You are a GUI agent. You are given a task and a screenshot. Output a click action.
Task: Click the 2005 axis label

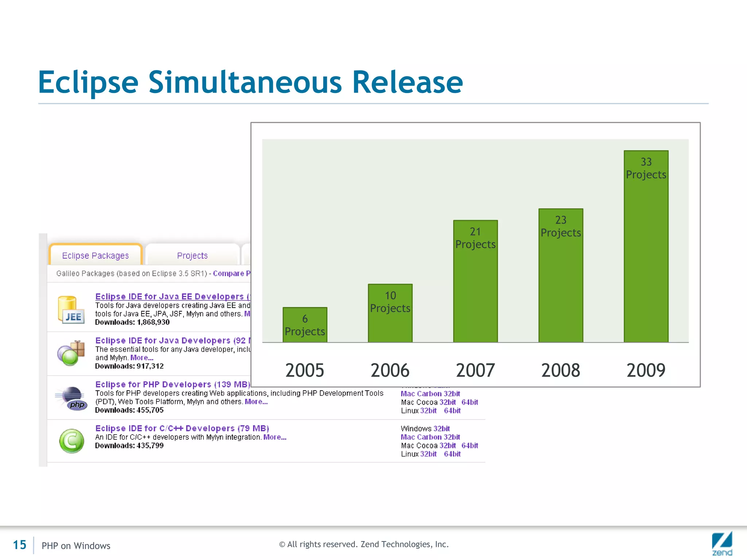(305, 370)
